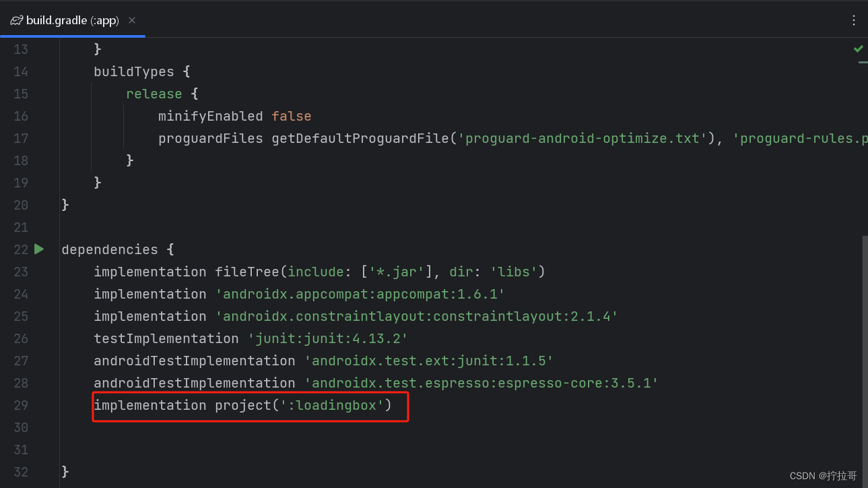Click line number 17 in the gutter
The width and height of the screenshot is (868, 488).
[21, 138]
